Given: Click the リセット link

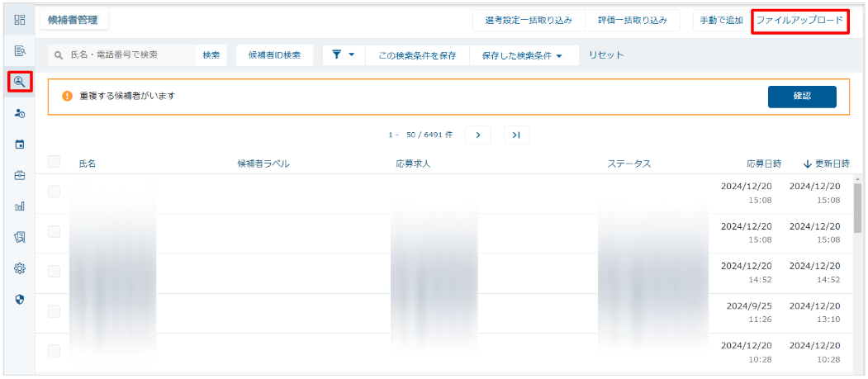Looking at the screenshot, I should click(x=606, y=55).
